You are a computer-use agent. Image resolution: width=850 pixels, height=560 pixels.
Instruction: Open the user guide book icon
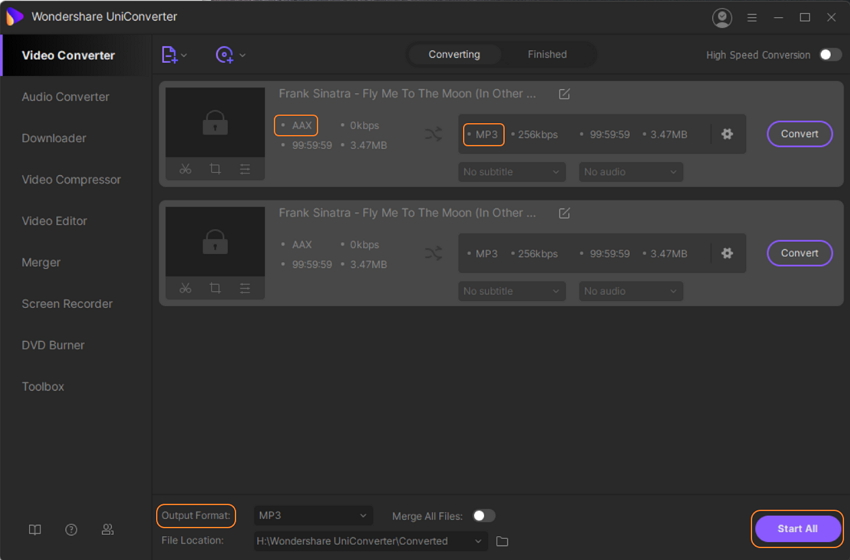coord(35,530)
